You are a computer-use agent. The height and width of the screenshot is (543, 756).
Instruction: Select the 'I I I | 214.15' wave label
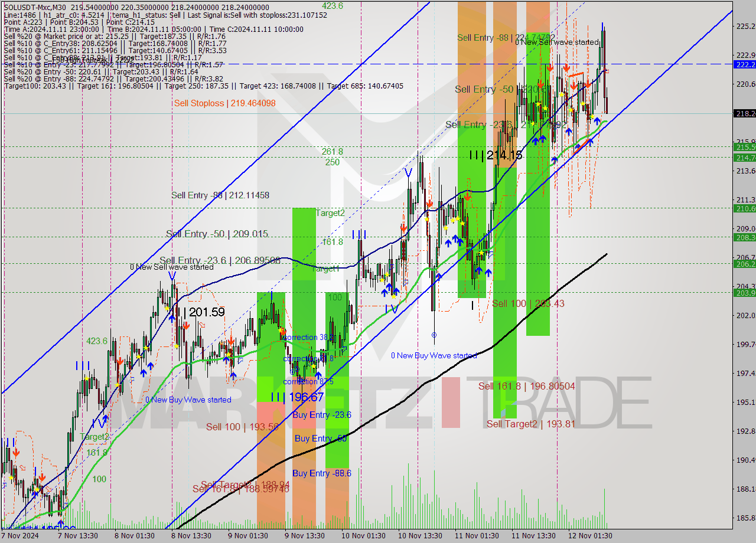tap(496, 155)
